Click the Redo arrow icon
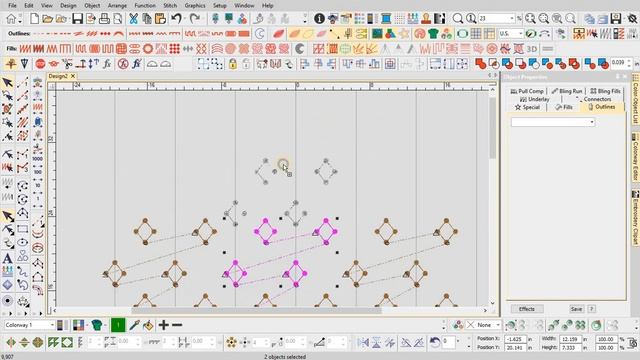The image size is (640, 360). (x=194, y=19)
